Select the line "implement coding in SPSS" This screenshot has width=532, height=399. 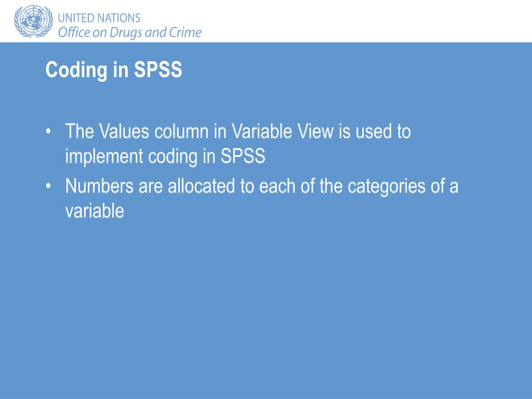(x=165, y=156)
